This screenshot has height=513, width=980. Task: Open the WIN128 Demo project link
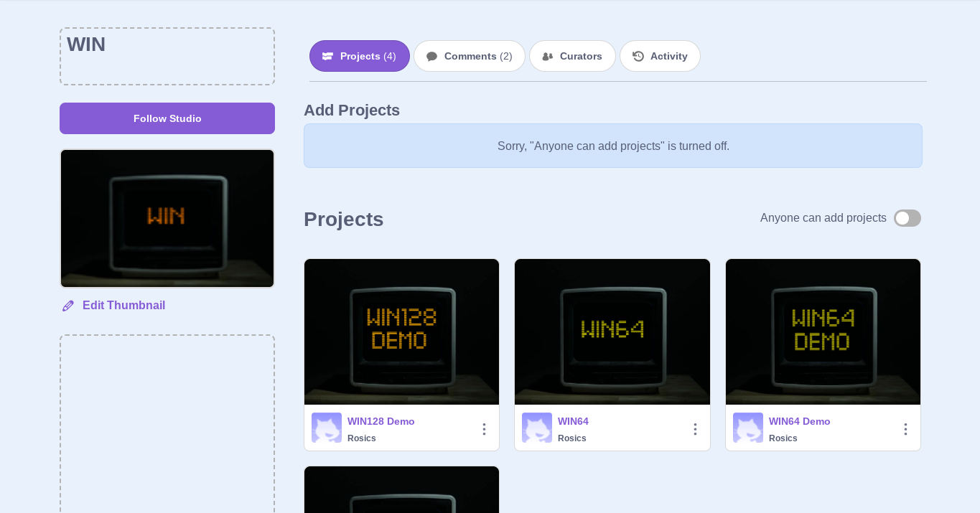381,421
